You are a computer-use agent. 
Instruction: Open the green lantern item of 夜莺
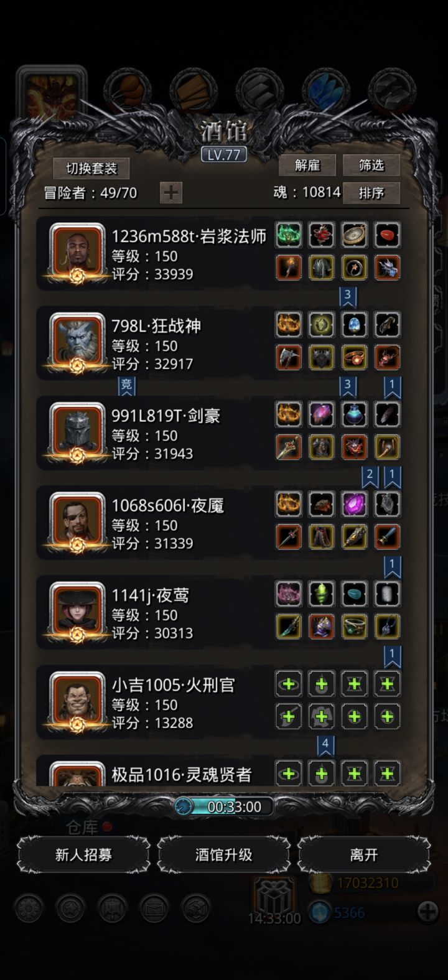pyautogui.click(x=322, y=594)
